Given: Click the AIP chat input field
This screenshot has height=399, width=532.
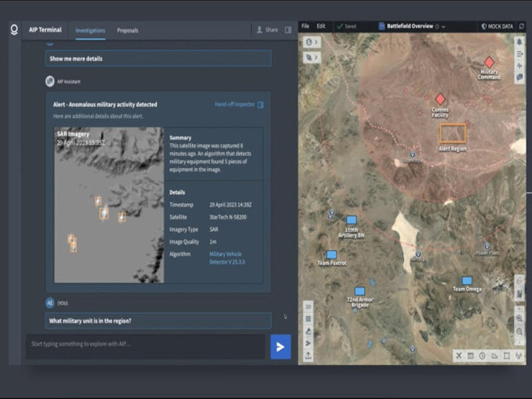Looking at the screenshot, I should click(145, 344).
